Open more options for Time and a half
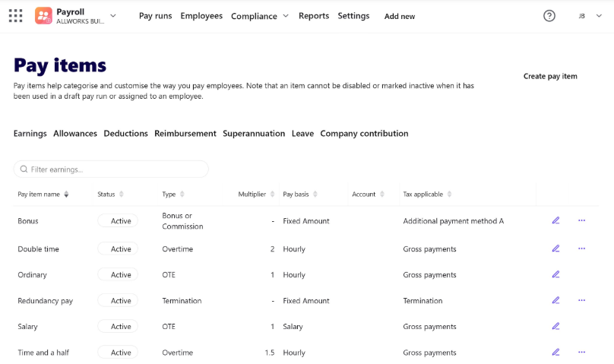 click(581, 352)
